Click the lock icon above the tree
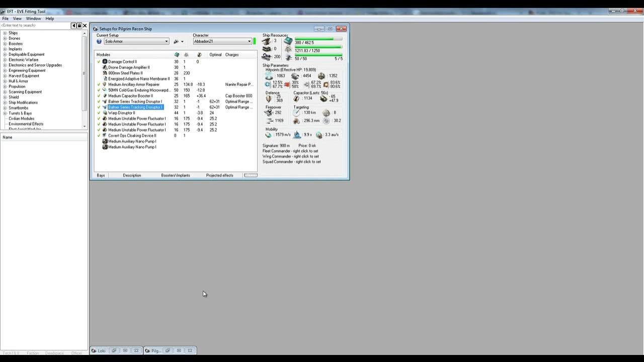644x362 pixels. [x=79, y=26]
